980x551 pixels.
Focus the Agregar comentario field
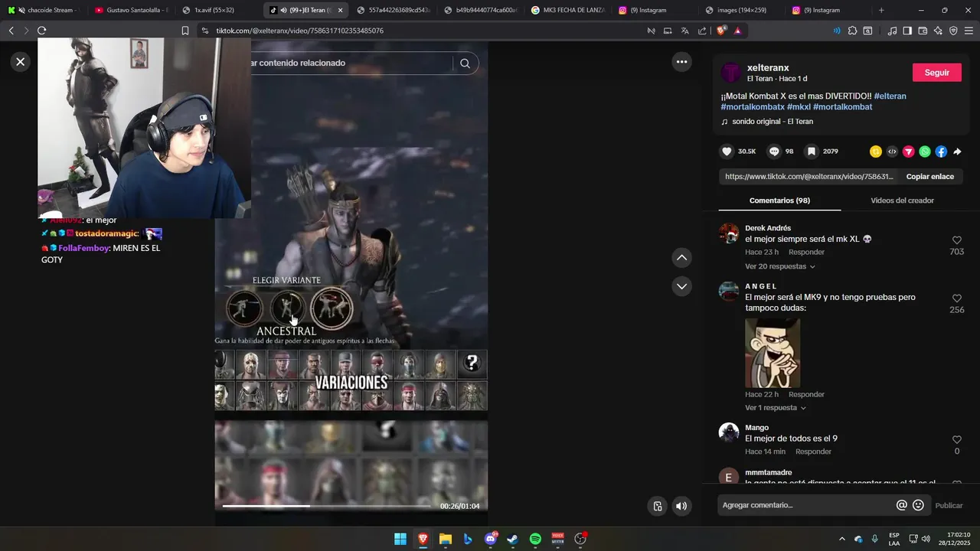click(x=805, y=505)
